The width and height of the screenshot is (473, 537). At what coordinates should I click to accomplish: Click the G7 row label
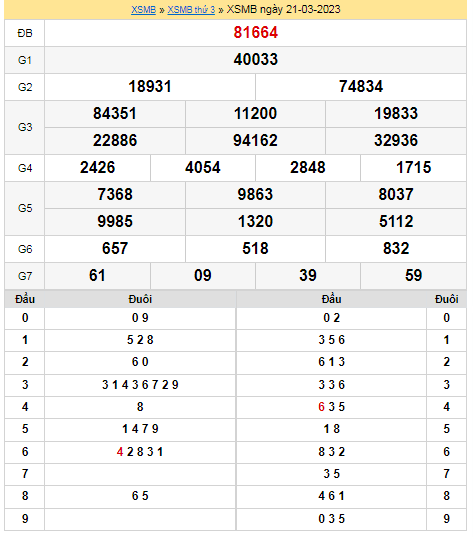pyautogui.click(x=25, y=276)
